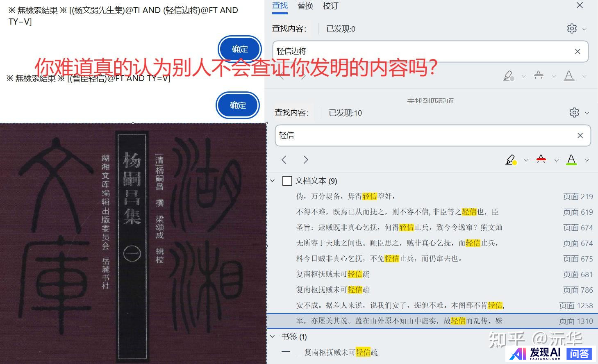Viewport: 598px width, 364px height.
Task: Select the yellow highlighter tool icon
Action: (x=511, y=159)
